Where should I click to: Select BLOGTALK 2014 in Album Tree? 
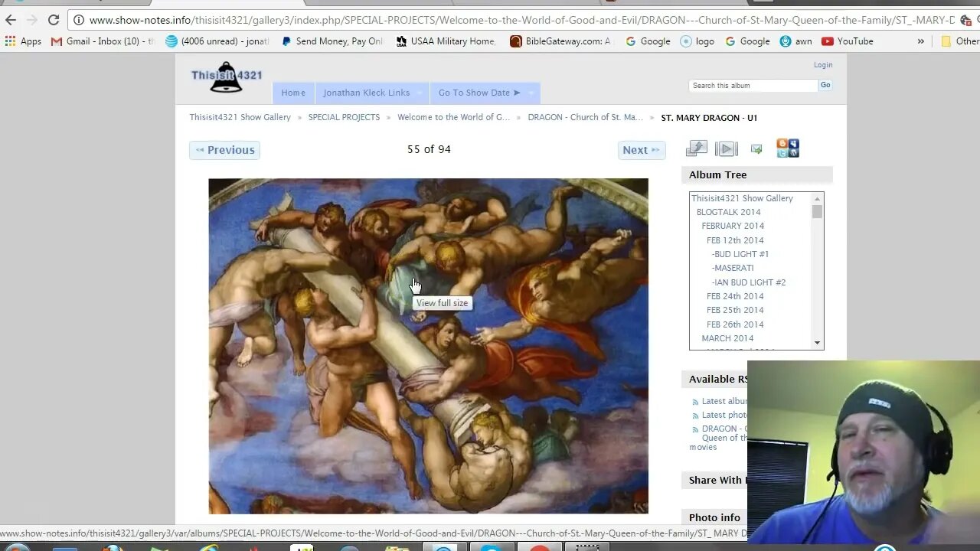[x=728, y=212]
